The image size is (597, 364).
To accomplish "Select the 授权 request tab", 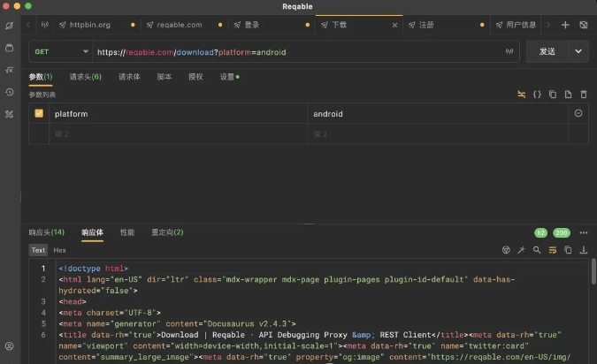I will coord(195,77).
